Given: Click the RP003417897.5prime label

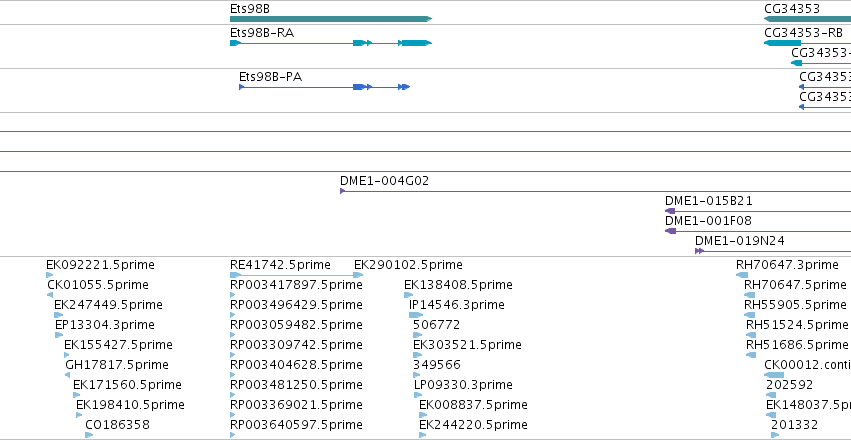Looking at the screenshot, I should coord(295,285).
